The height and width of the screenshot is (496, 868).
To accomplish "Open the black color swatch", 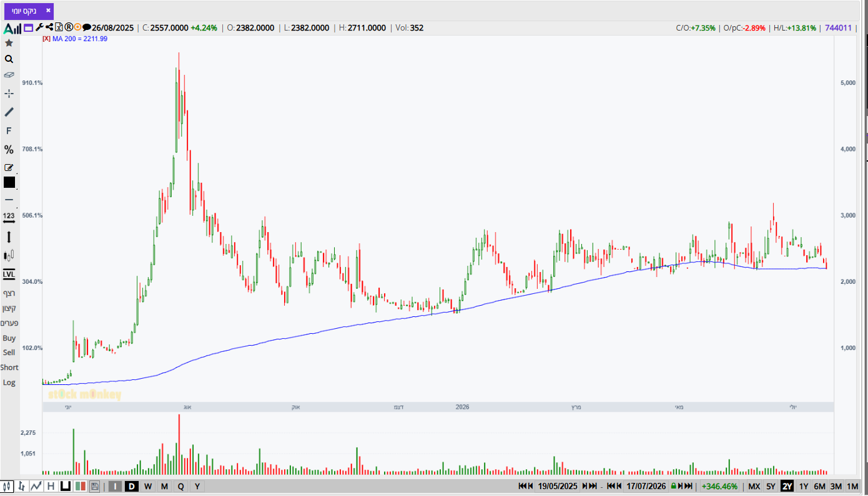I will coord(9,182).
